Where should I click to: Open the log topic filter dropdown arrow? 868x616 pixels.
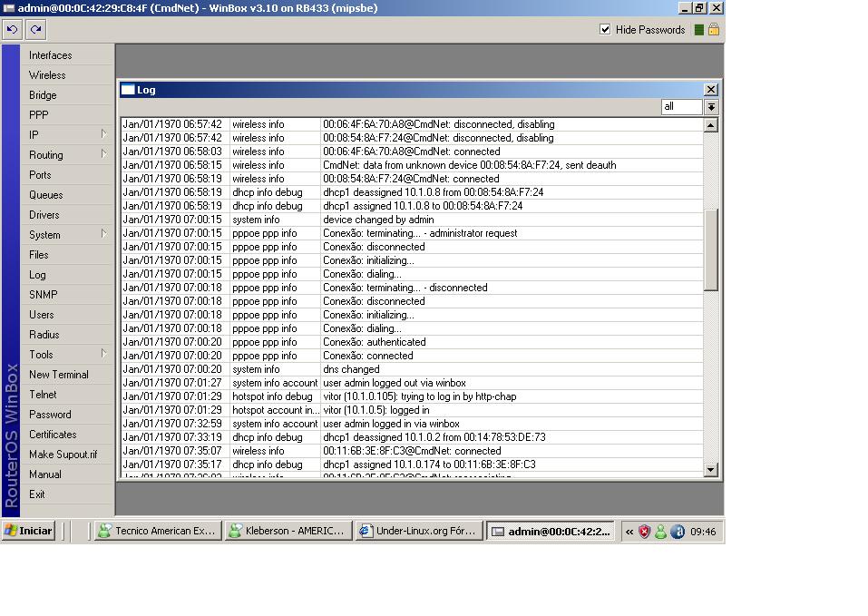click(711, 107)
